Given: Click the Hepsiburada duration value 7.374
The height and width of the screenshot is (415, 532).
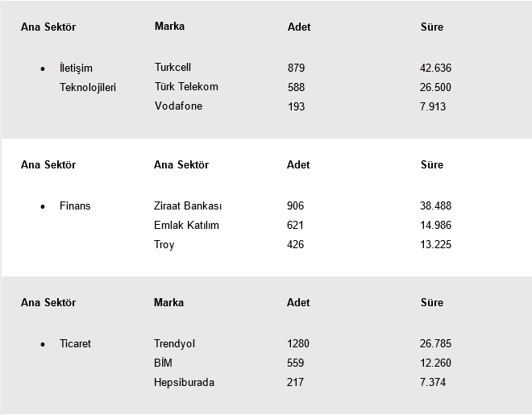Looking at the screenshot, I should (x=433, y=382).
